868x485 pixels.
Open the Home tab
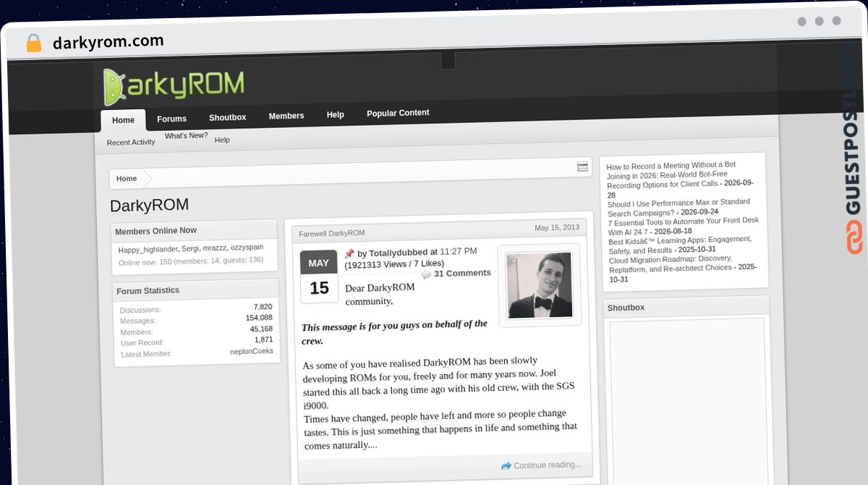(123, 120)
